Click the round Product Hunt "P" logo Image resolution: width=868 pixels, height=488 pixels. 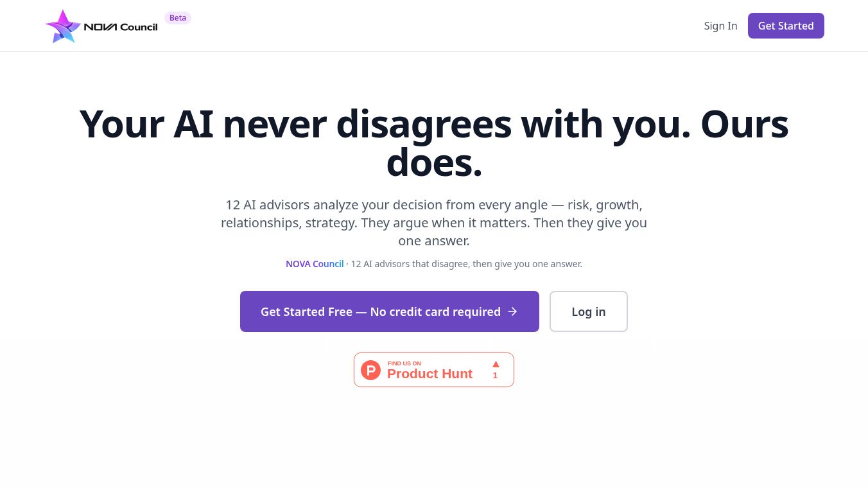coord(370,370)
